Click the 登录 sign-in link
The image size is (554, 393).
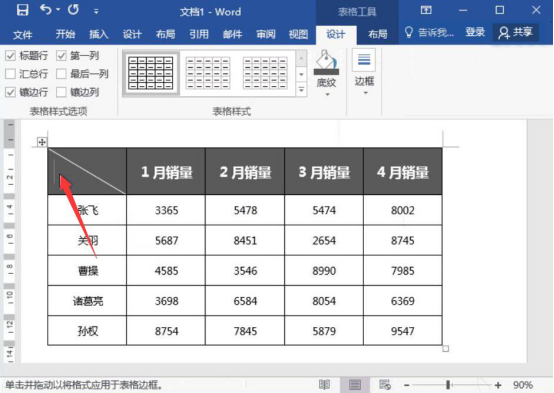(475, 33)
